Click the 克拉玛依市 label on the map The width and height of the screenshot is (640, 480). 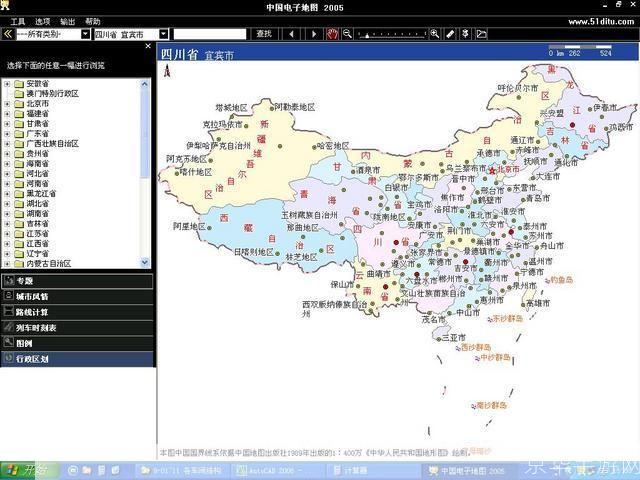(223, 124)
